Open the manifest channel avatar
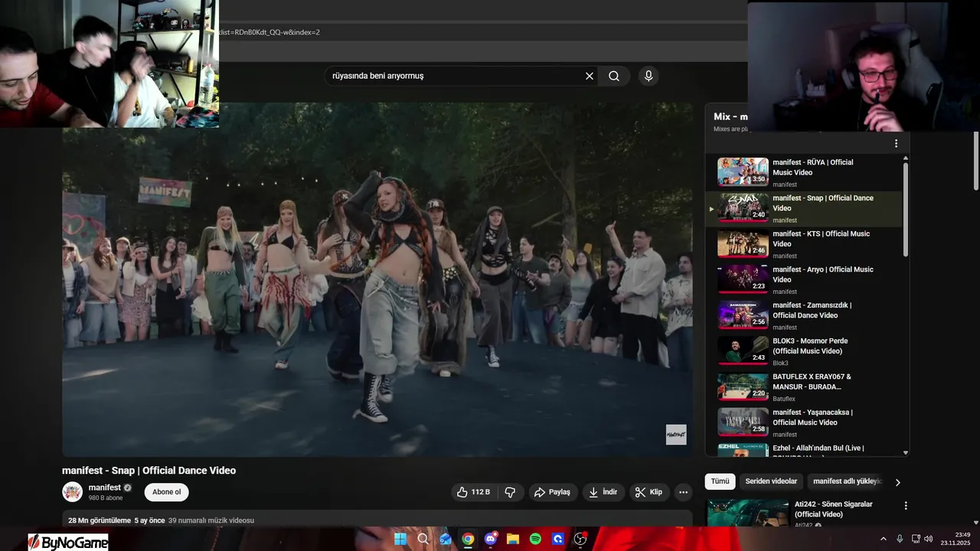This screenshot has width=980, height=551. click(x=72, y=492)
